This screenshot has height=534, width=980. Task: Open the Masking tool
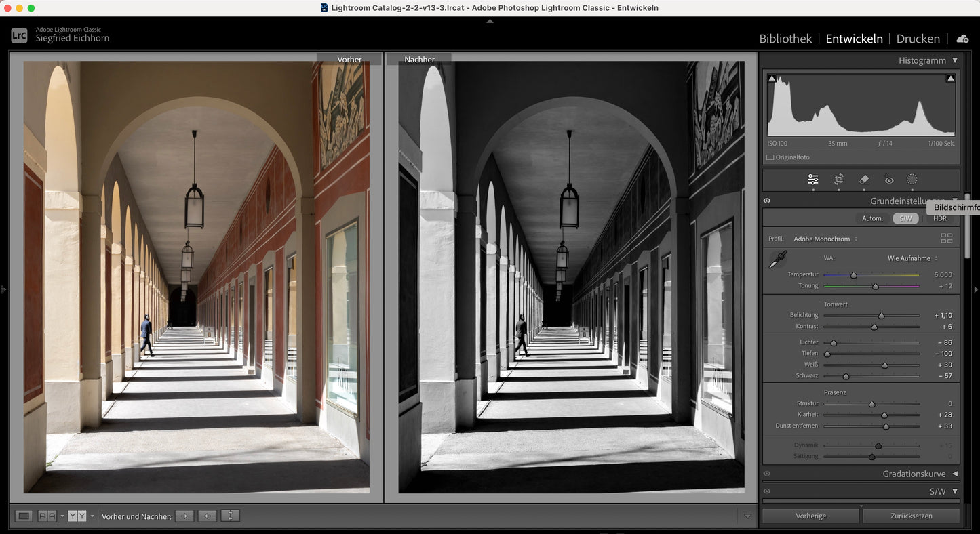[912, 180]
